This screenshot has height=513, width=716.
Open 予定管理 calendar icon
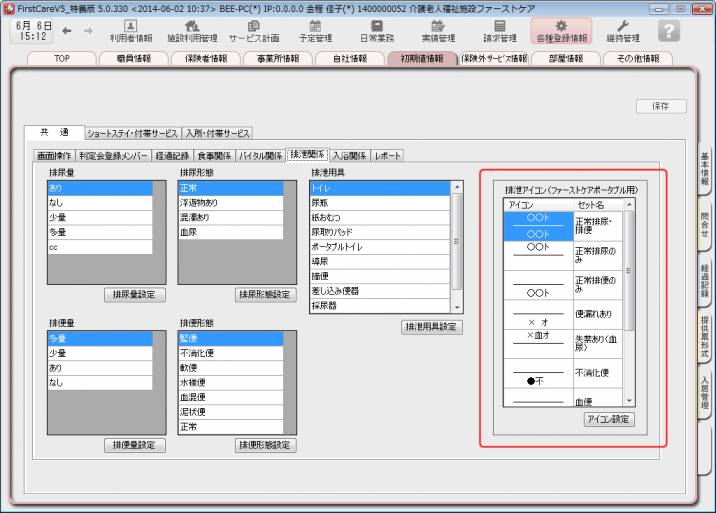[x=315, y=30]
